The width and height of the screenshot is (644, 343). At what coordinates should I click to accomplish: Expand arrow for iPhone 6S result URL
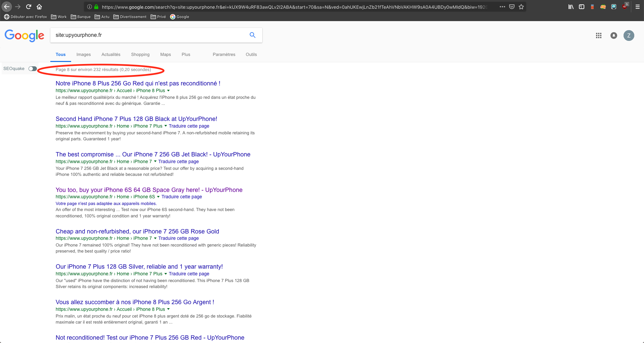[158, 197]
